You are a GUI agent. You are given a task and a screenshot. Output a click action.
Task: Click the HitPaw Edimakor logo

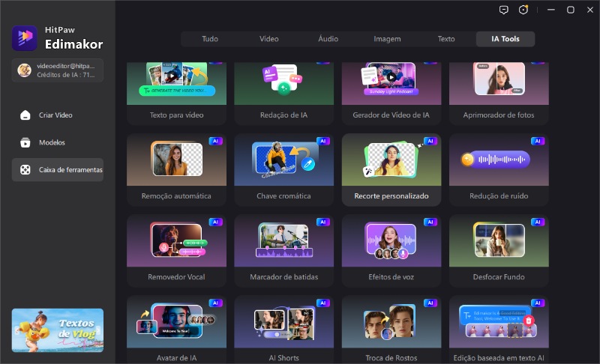click(25, 37)
